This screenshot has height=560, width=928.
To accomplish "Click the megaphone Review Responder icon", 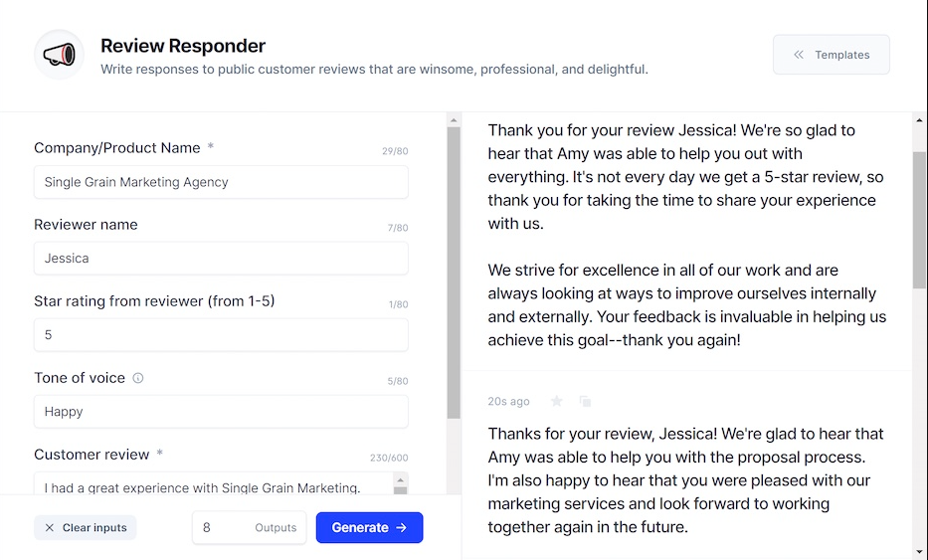I will pyautogui.click(x=59, y=55).
